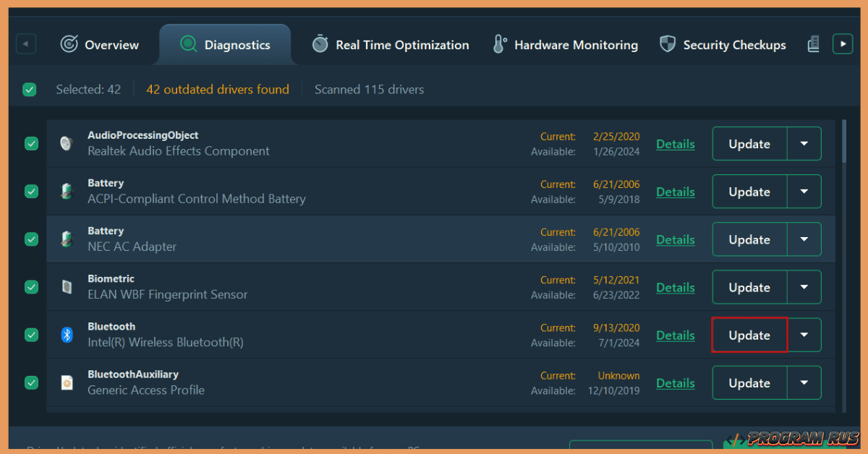The image size is (868, 454).
Task: View Details for the Realtek Audio Effects Component
Action: (x=675, y=144)
